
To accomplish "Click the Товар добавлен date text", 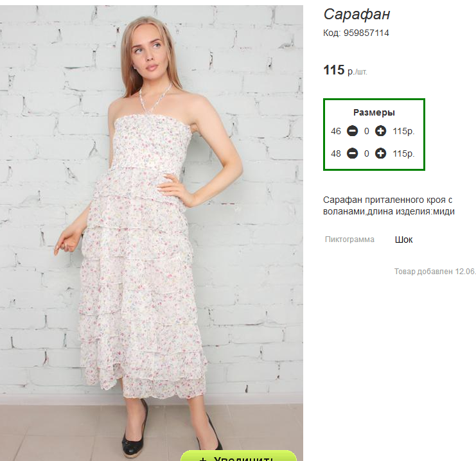I will [x=435, y=272].
